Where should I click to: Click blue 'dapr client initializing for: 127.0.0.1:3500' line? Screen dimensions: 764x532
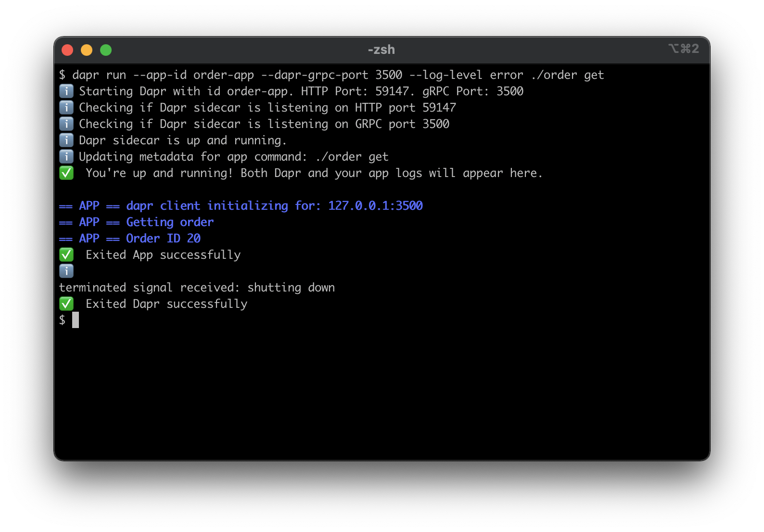[241, 206]
